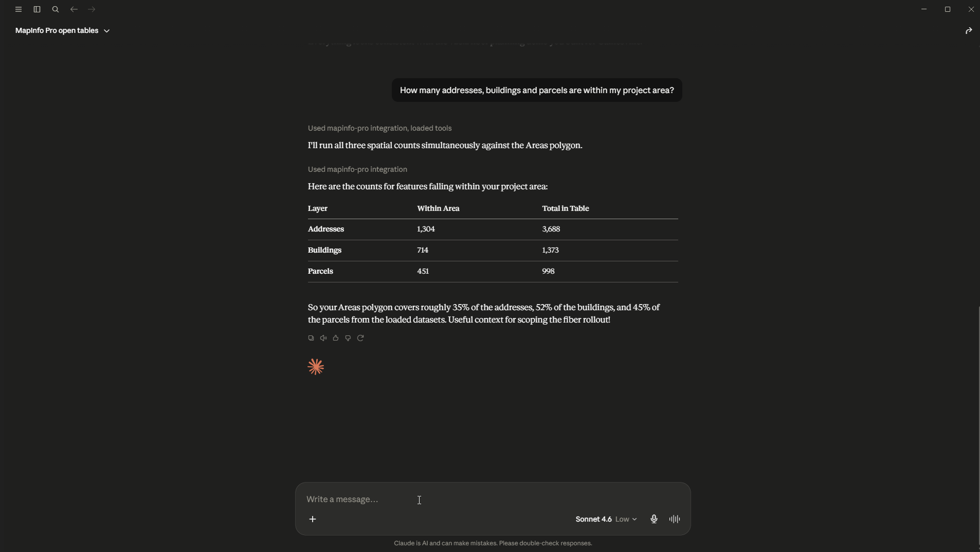The height and width of the screenshot is (552, 980).
Task: Click the retry response icon
Action: pos(360,338)
